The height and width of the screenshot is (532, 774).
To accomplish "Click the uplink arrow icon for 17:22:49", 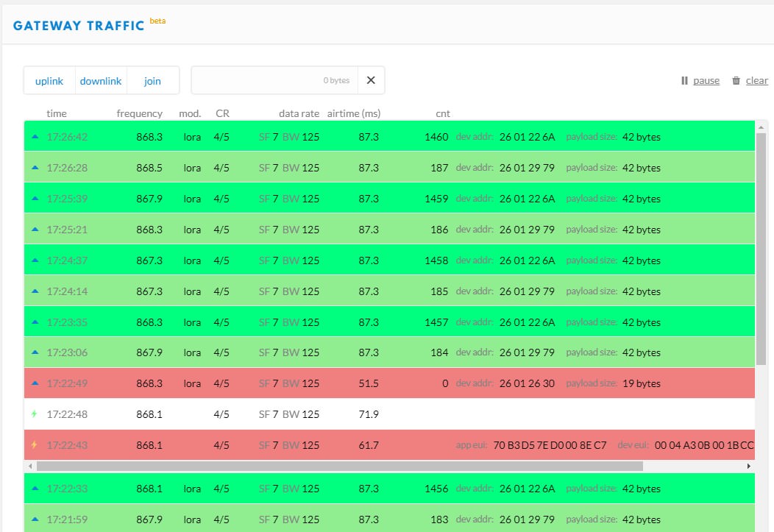I will (x=35, y=383).
